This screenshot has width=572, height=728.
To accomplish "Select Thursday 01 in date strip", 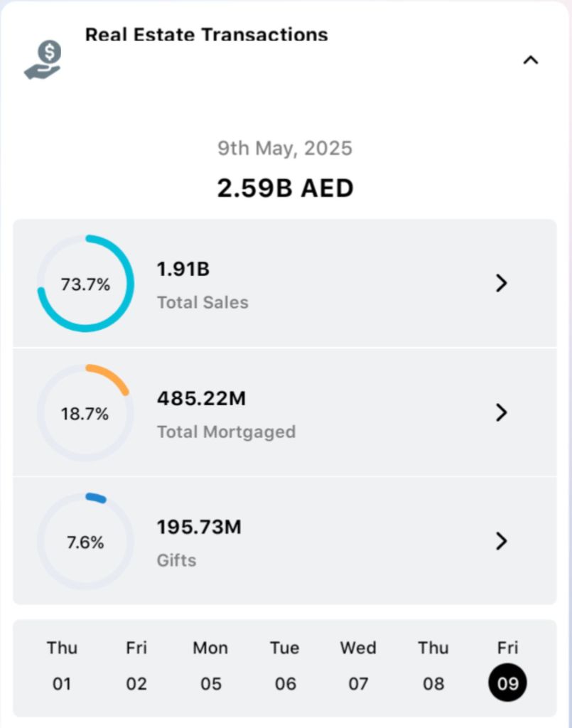I will pyautogui.click(x=62, y=666).
